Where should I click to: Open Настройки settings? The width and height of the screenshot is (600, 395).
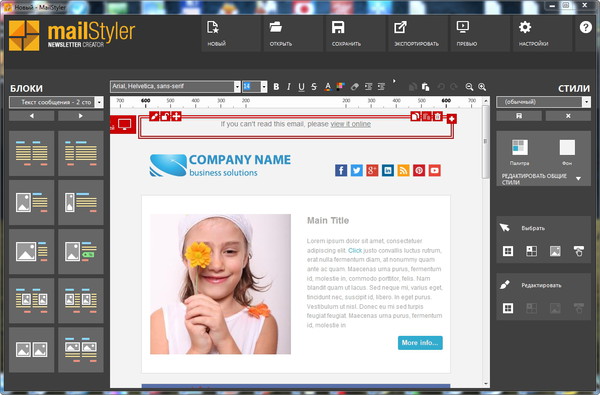pos(543,34)
